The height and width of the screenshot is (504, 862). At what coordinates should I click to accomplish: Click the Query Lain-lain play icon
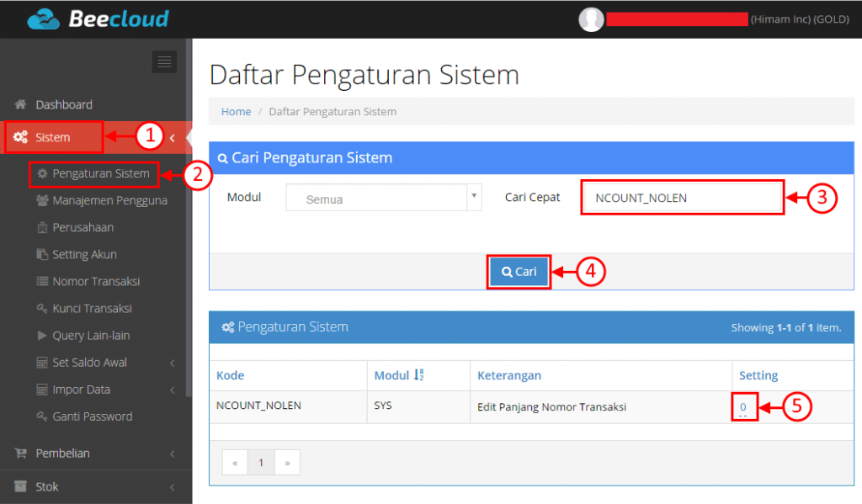[42, 335]
